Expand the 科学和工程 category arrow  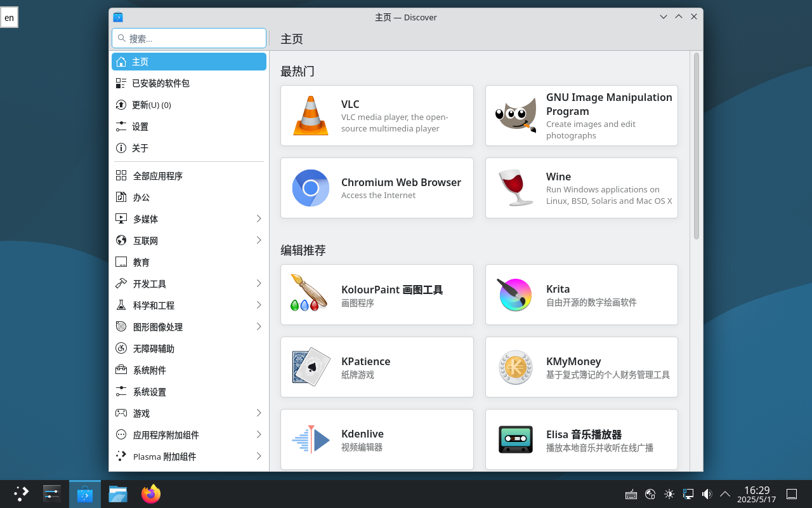(259, 305)
